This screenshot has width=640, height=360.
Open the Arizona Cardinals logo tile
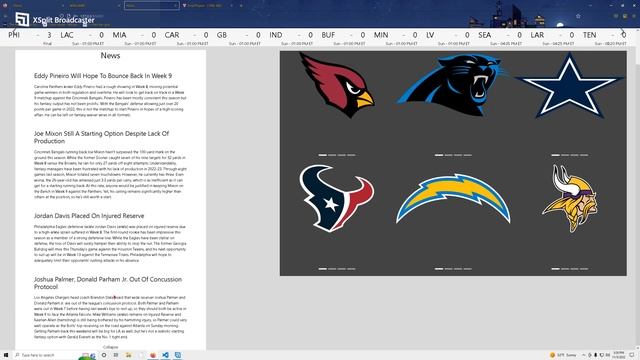coord(337,86)
